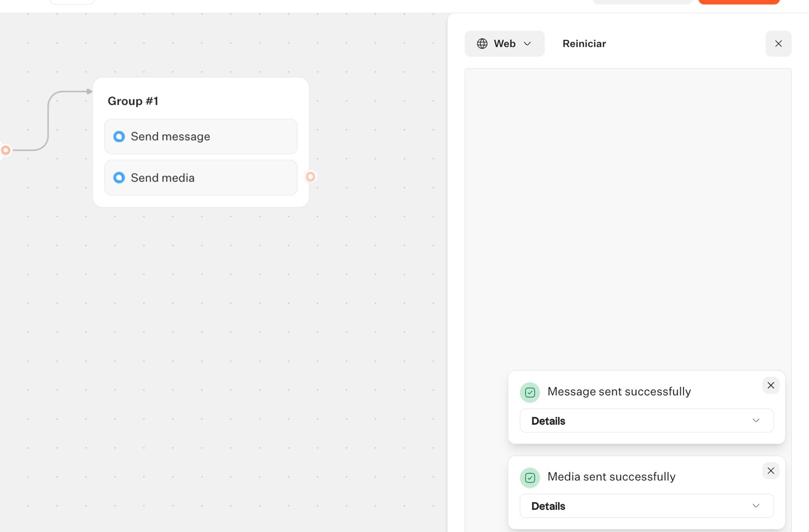Open the Web platform dropdown
The image size is (809, 532).
pos(505,44)
